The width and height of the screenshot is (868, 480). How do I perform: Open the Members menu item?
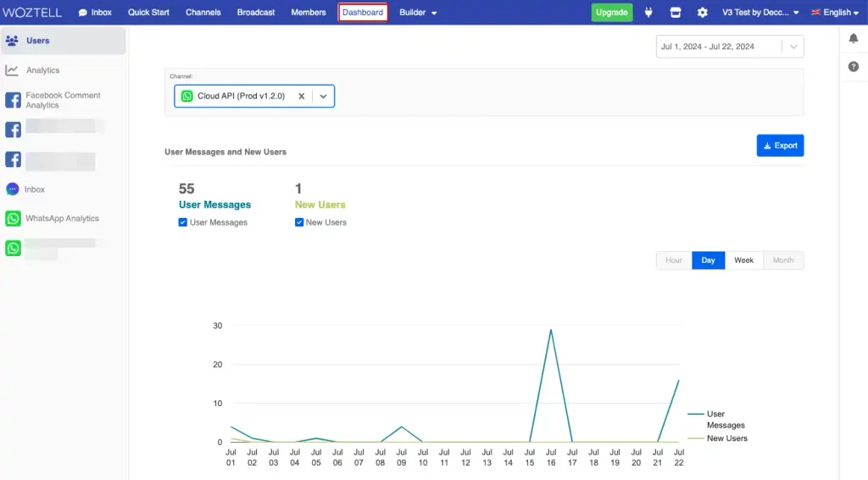[309, 12]
